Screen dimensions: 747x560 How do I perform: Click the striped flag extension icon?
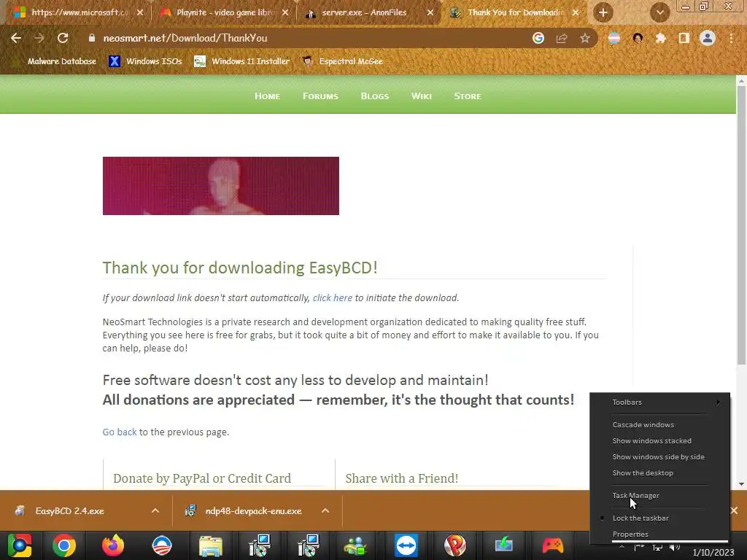point(614,38)
